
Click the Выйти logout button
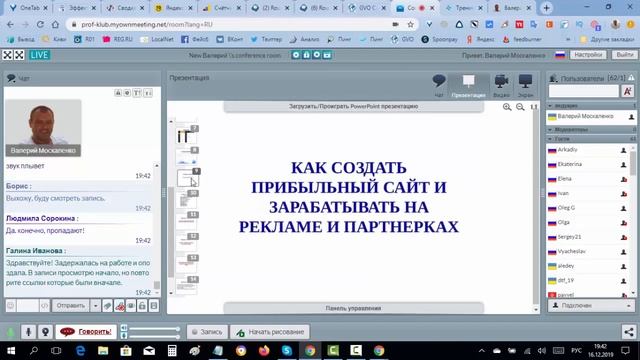click(624, 55)
